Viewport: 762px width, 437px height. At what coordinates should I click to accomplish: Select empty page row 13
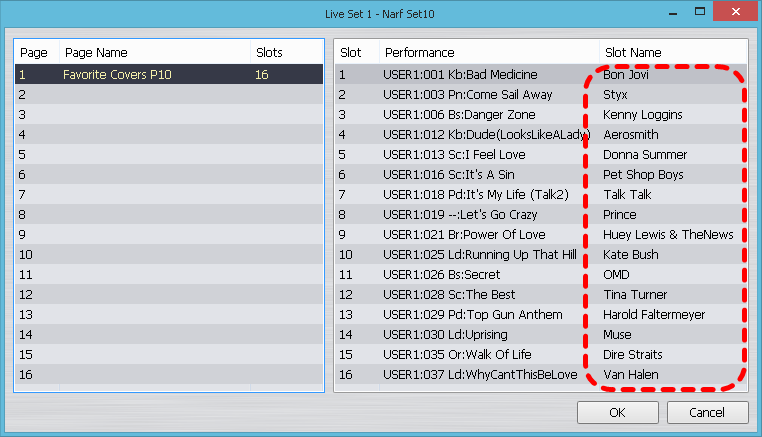coord(169,315)
